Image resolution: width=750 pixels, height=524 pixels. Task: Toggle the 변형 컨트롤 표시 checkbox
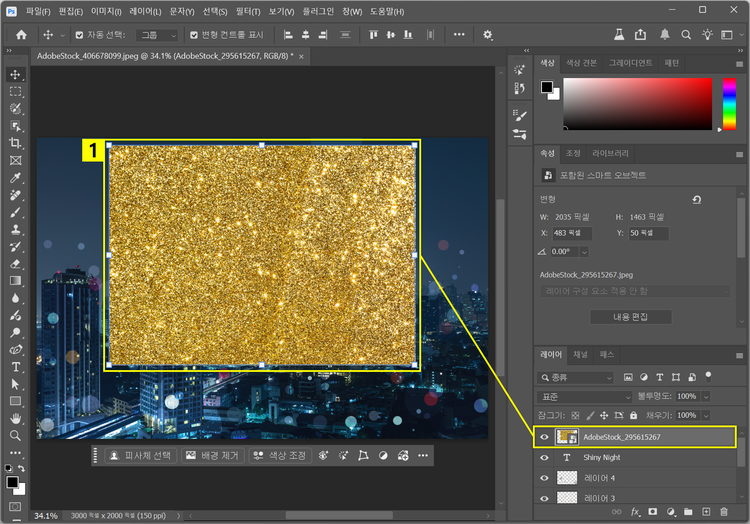[x=194, y=34]
